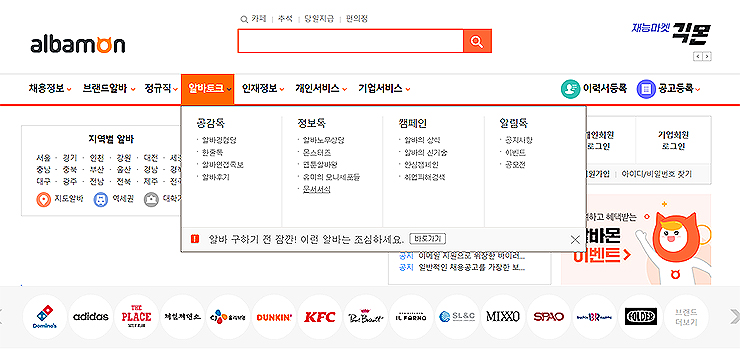The width and height of the screenshot is (740, 360).
Task: Open the 인재정보 menu
Action: tap(263, 88)
